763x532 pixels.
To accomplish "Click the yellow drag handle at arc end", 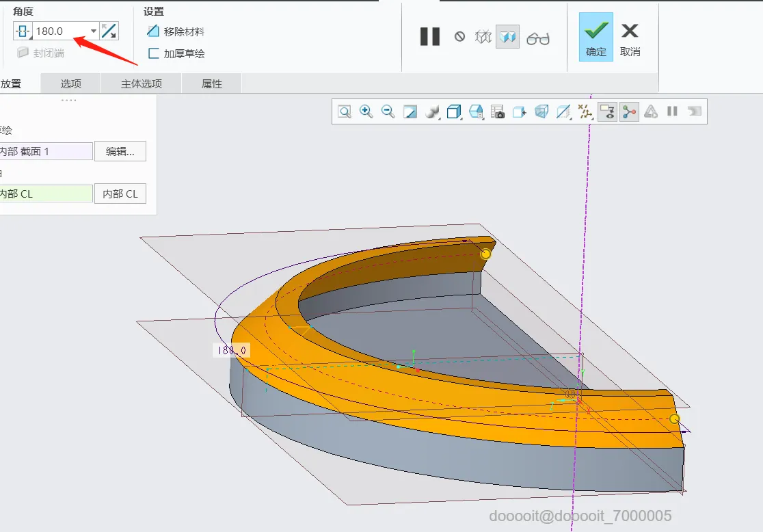I will 486,254.
